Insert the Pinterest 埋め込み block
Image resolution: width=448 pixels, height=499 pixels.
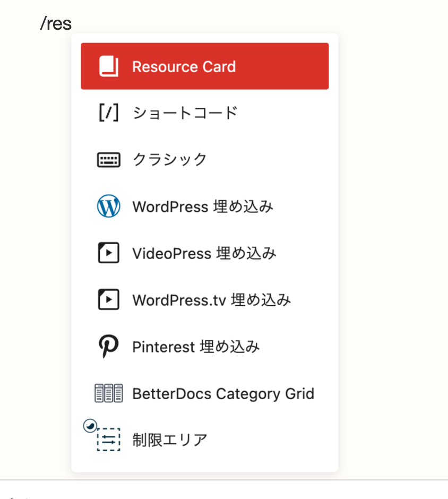(204, 346)
